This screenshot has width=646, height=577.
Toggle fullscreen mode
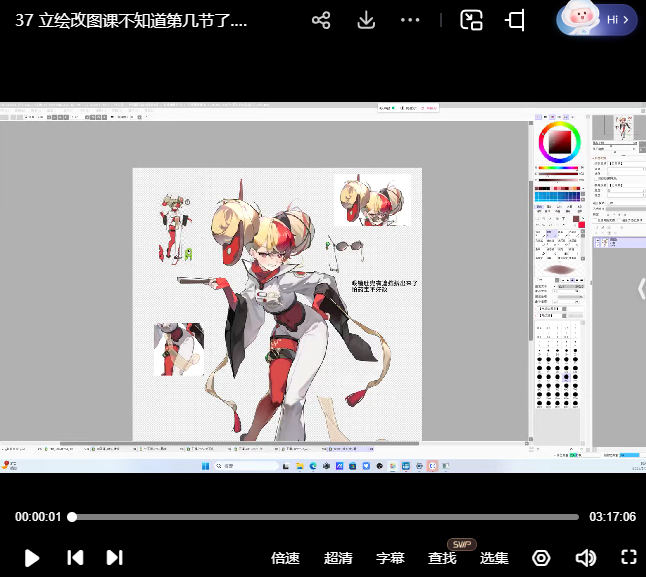[628, 558]
